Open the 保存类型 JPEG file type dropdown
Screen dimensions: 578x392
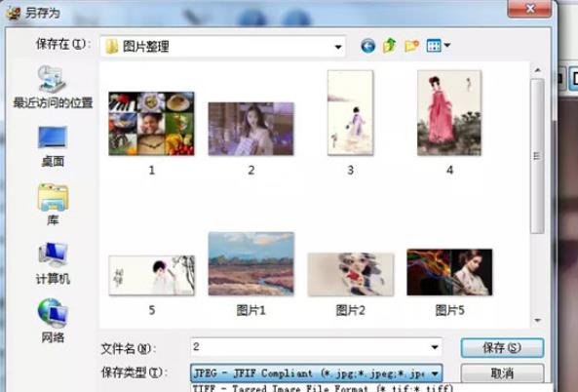tap(316, 373)
